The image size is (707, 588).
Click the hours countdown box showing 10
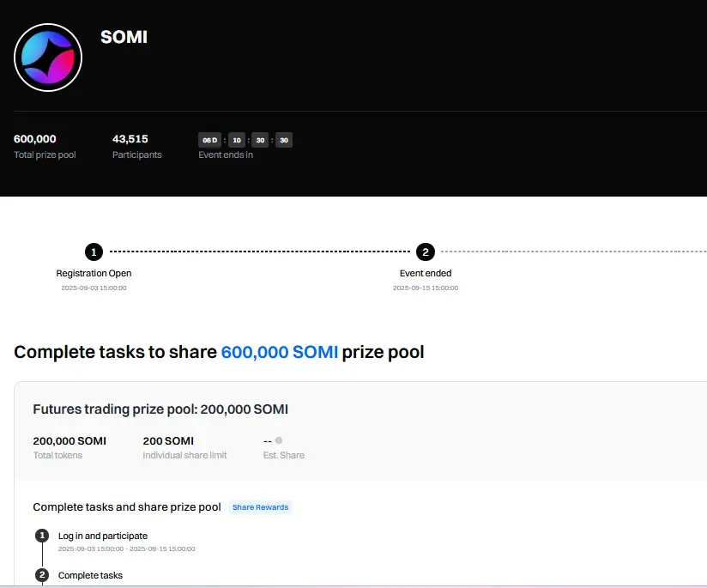pyautogui.click(x=237, y=140)
